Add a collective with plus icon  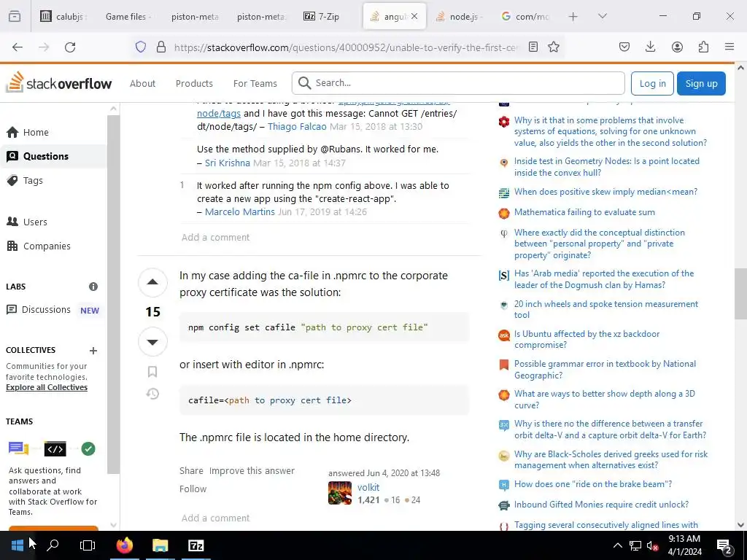(x=93, y=351)
